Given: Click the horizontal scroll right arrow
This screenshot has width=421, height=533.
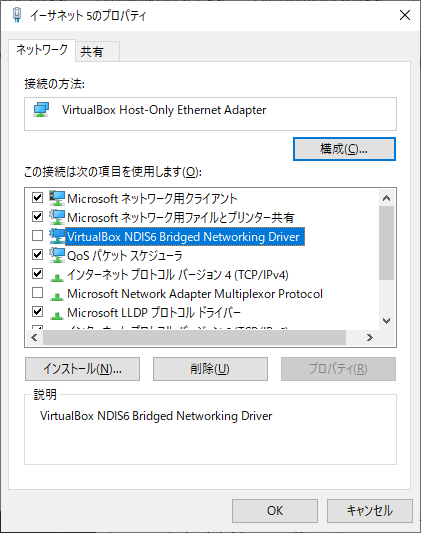Looking at the screenshot, I should [370, 337].
